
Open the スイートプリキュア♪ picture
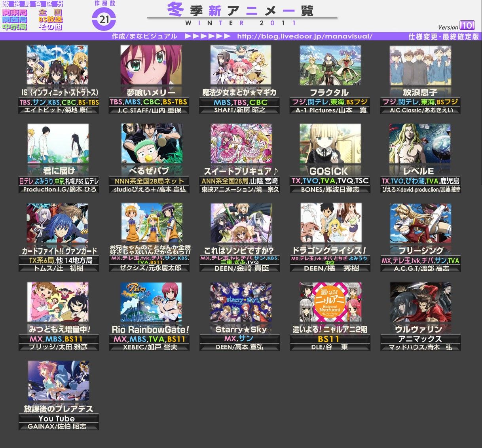(241, 144)
